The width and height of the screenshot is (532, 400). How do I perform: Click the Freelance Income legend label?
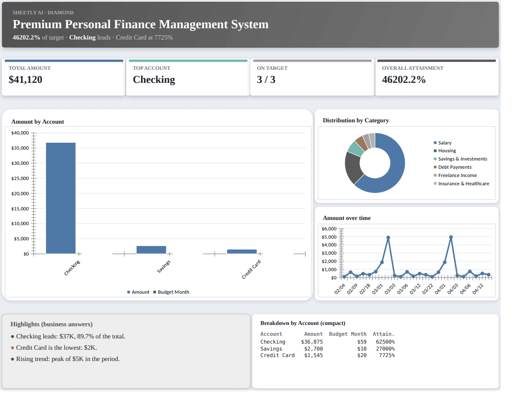457,175
